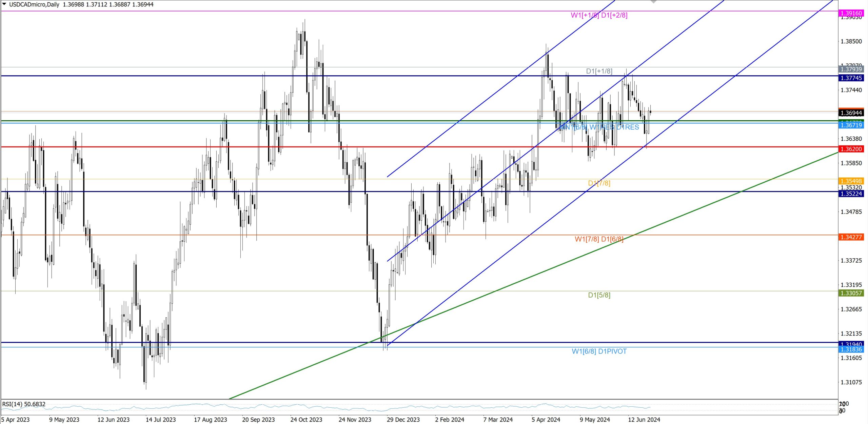Click the W1[6/8] D1PIVOT label
868x424 pixels.
599,351
